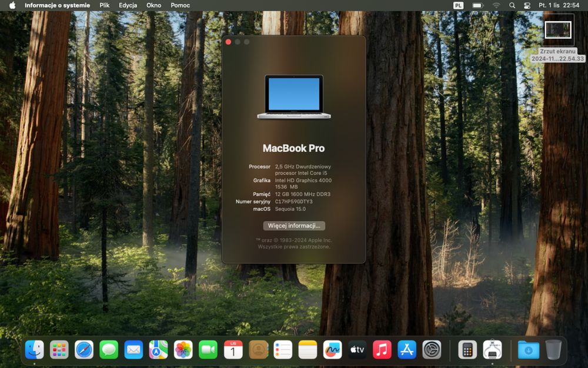588x368 pixels.
Task: Open System Settings gear in the Dock
Action: tap(432, 350)
